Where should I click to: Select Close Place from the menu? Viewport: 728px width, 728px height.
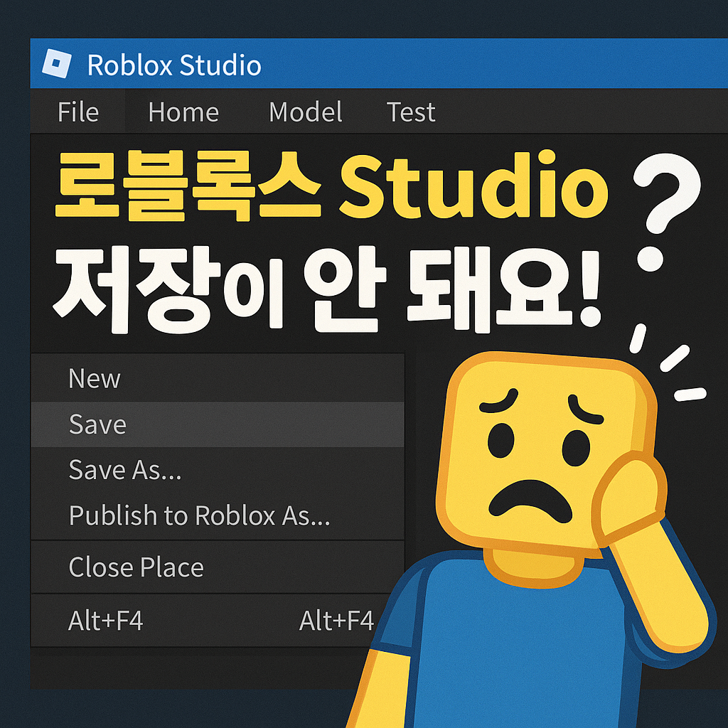pos(136,568)
